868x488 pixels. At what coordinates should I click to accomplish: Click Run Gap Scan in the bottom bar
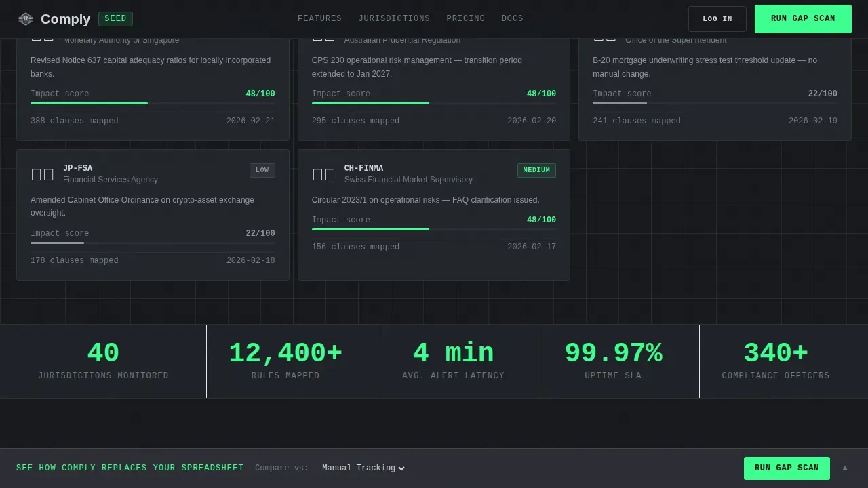coord(787,468)
